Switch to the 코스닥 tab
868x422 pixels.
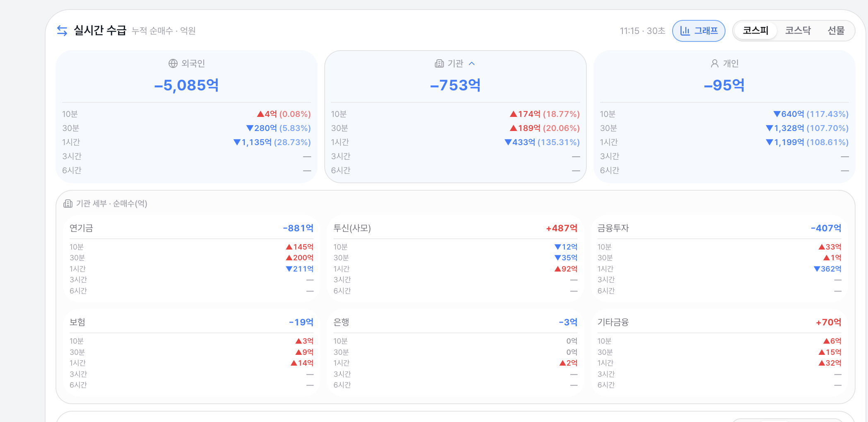(798, 31)
